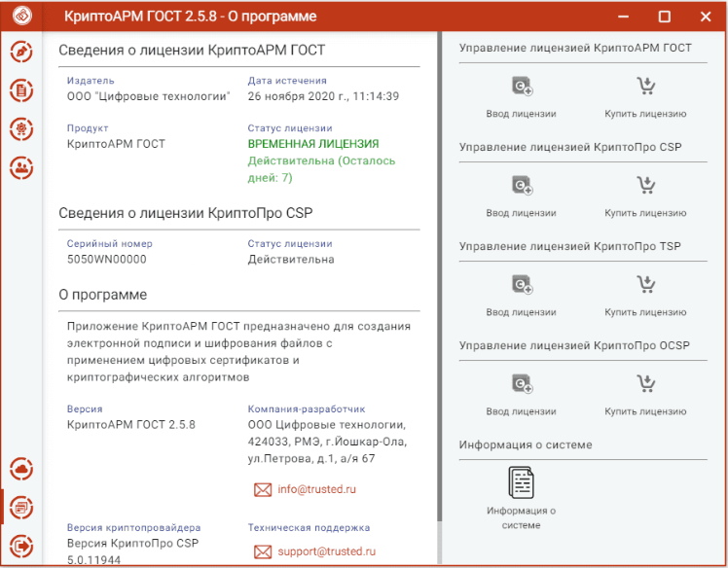Screen dimensions: 728x568
Task: Click ВРЕМЕННАЯ ЛИЦЕНЗИЯ status text
Action: (313, 144)
